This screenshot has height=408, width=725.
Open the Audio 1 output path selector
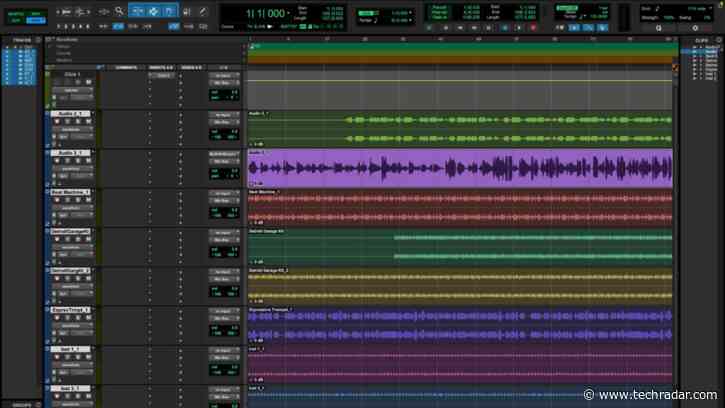224,122
